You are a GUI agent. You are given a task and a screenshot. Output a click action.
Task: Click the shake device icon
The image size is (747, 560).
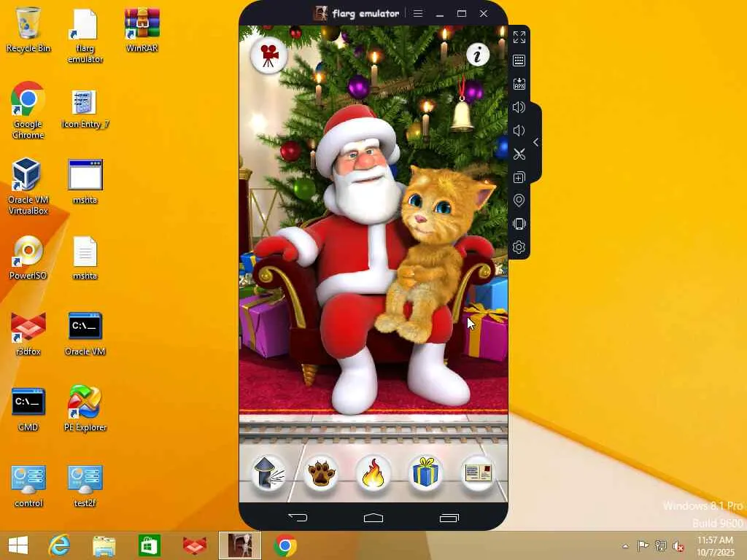click(x=519, y=224)
